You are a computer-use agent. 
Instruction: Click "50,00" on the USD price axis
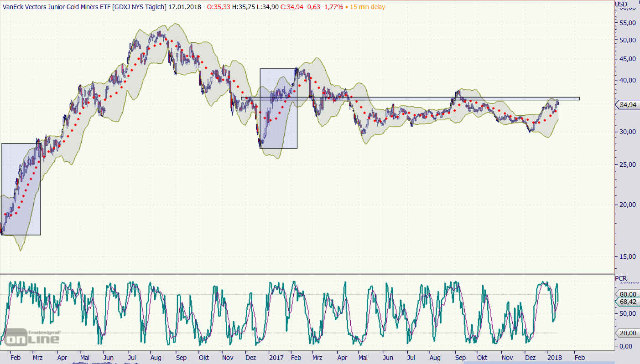click(x=627, y=40)
